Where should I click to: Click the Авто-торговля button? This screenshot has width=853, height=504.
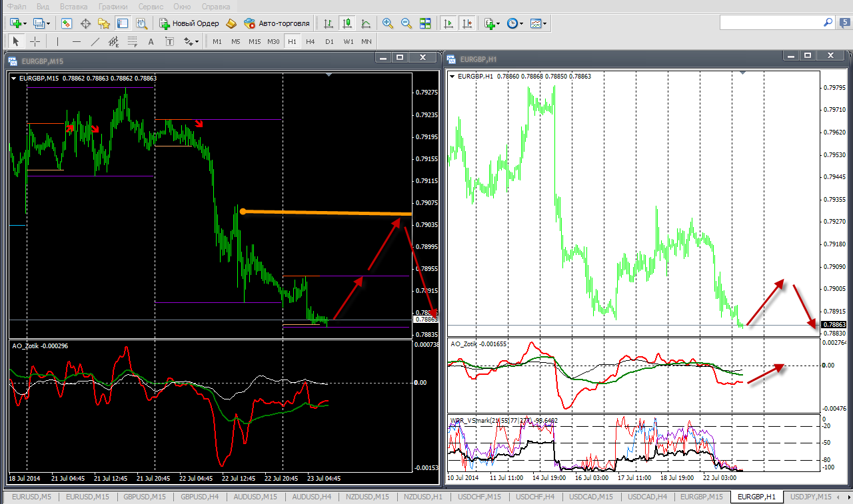(x=277, y=23)
